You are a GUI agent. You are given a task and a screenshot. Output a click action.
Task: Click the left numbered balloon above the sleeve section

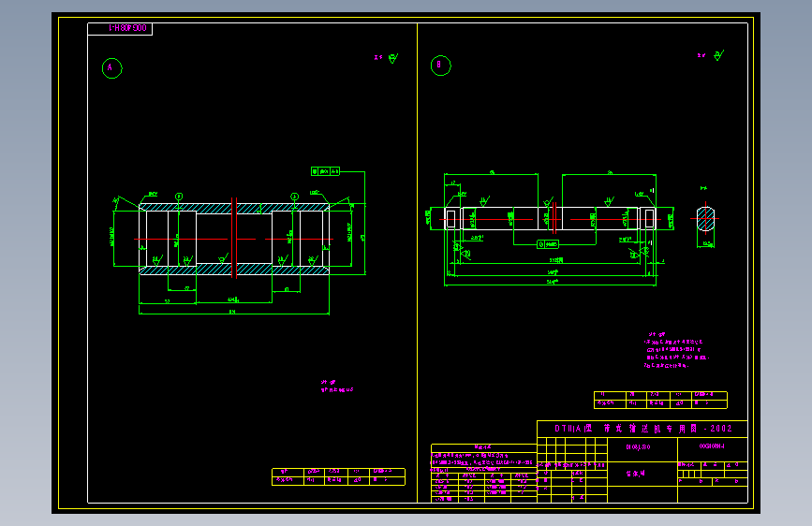pyautogui.click(x=179, y=197)
